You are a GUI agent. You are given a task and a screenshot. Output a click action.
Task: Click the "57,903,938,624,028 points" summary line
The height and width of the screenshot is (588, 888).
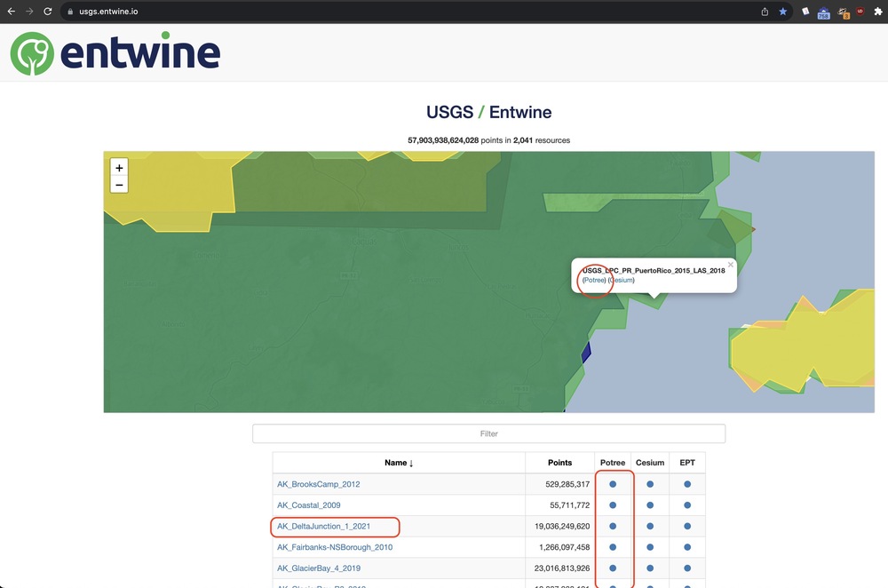coord(488,140)
